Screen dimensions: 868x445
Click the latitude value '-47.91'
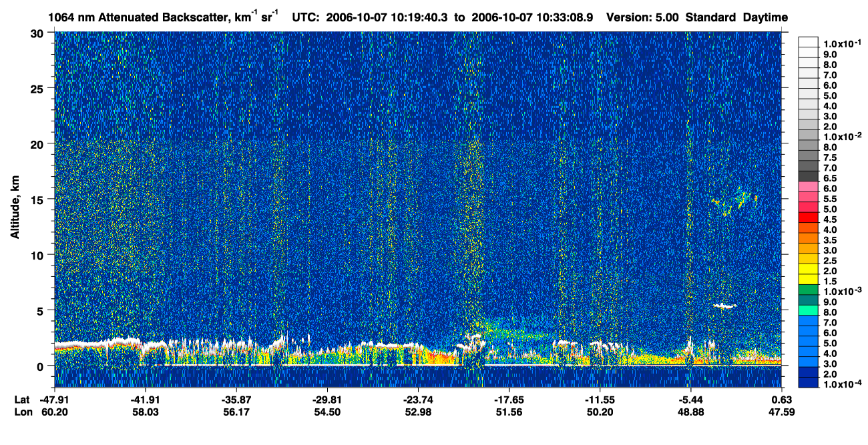coord(55,400)
